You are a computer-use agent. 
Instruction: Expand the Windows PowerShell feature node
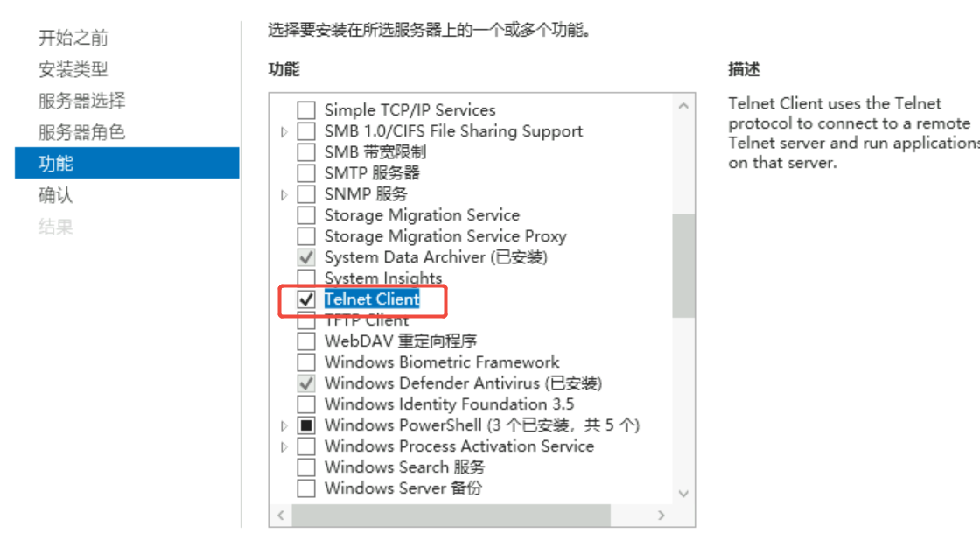pos(283,425)
